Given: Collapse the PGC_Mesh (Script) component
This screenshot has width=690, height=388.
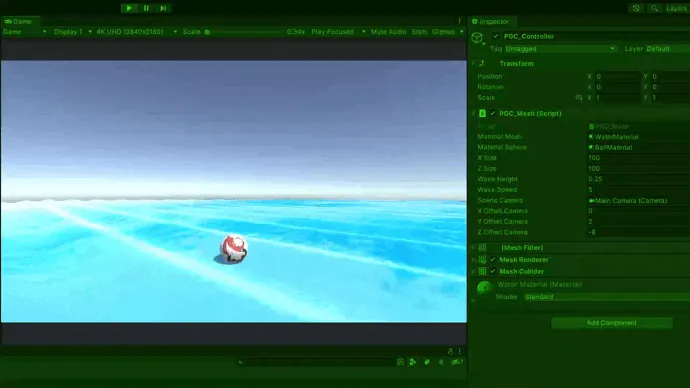Looking at the screenshot, I should click(580, 113).
